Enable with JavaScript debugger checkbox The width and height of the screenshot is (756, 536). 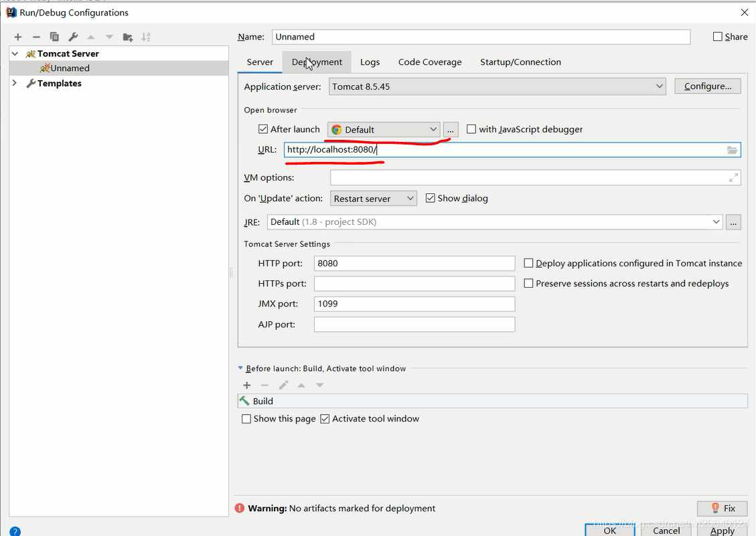click(x=471, y=129)
